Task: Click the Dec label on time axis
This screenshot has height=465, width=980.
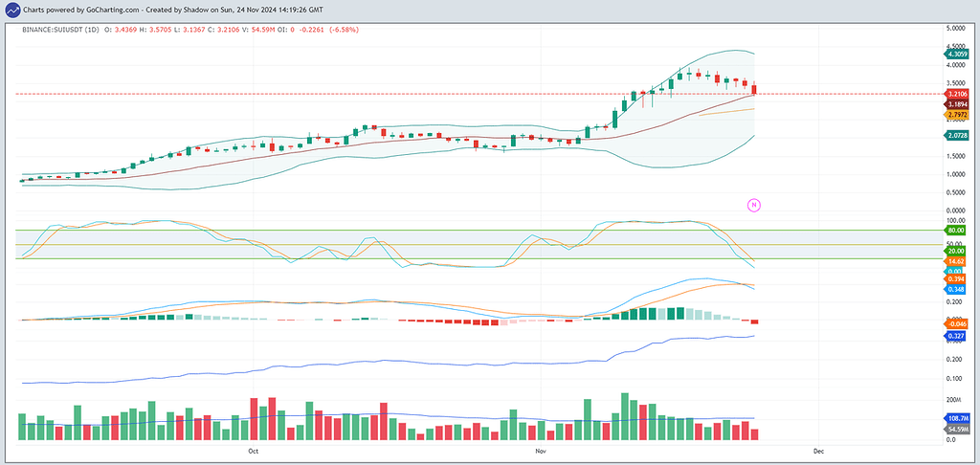Action: 818,450
